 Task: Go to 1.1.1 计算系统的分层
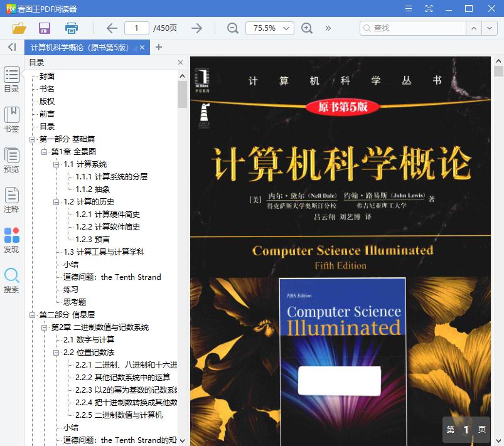pos(112,177)
